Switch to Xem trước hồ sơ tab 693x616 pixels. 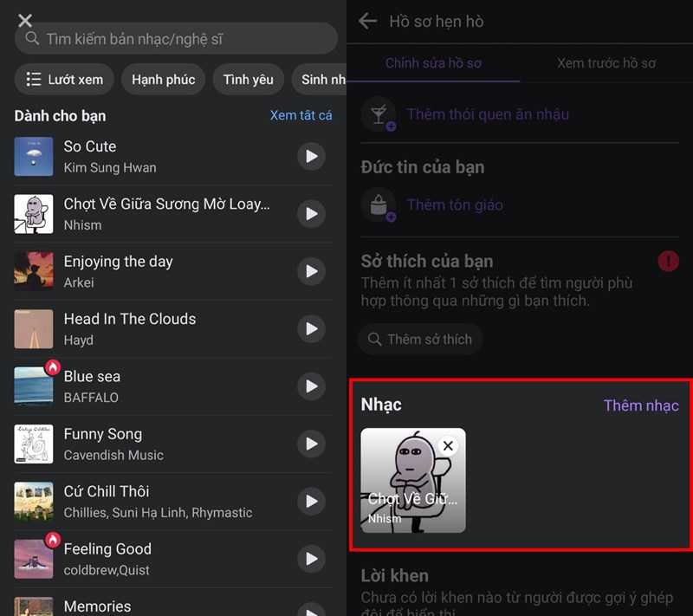coord(606,63)
